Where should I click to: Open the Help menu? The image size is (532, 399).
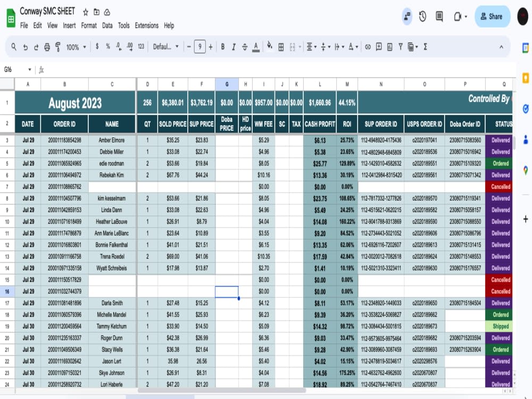click(169, 26)
